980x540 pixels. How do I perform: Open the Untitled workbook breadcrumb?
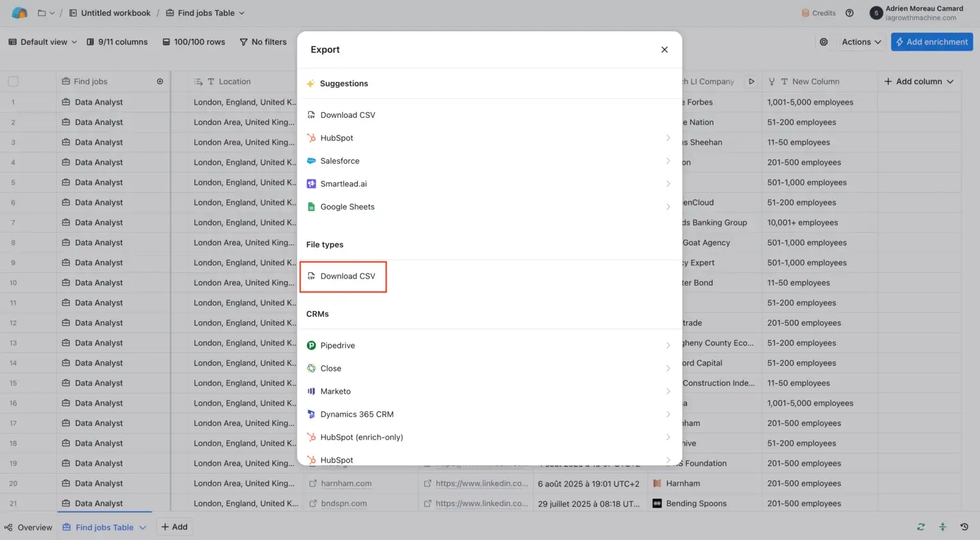(x=110, y=13)
